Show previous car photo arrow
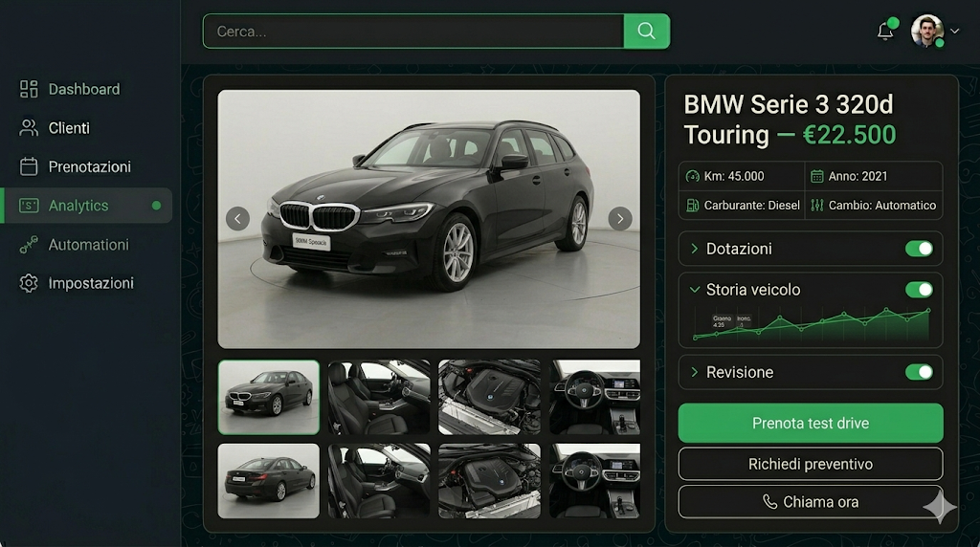 click(237, 219)
